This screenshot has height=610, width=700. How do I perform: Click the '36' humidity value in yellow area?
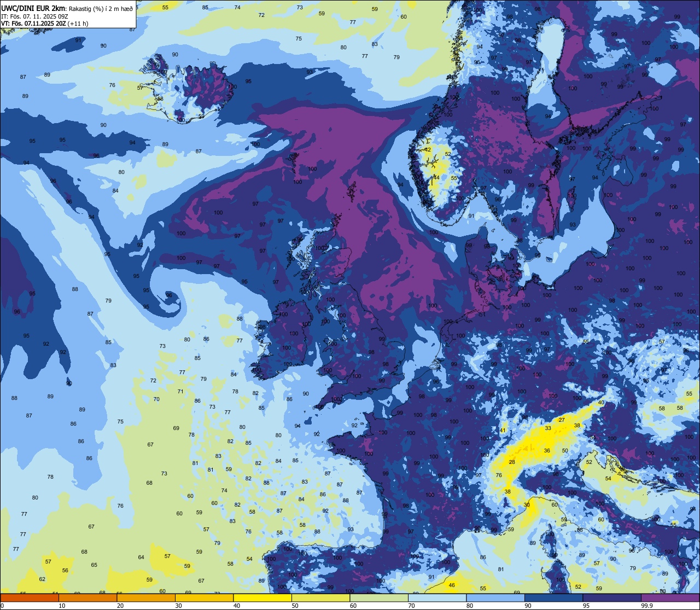point(547,451)
